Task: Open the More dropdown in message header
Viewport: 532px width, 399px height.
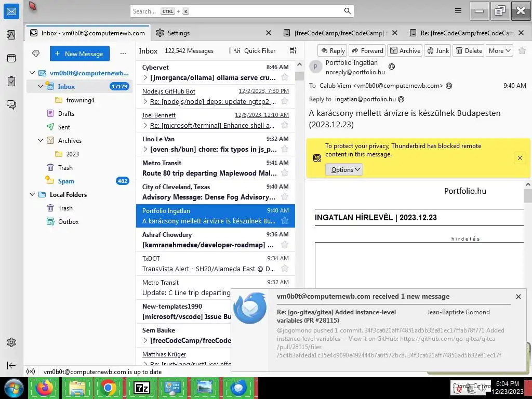Action: [x=499, y=50]
